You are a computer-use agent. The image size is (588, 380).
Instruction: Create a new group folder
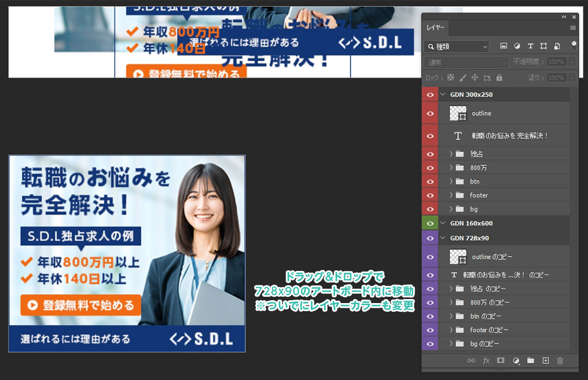tap(531, 360)
